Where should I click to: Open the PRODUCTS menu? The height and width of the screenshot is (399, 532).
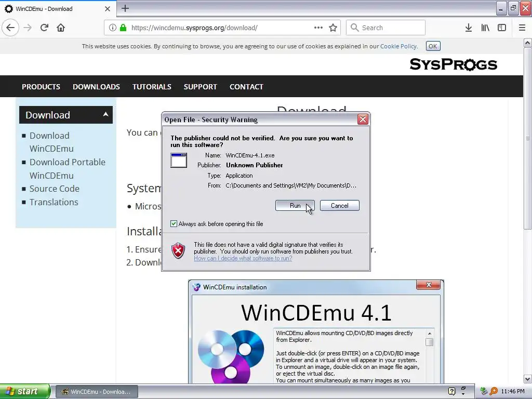tap(41, 87)
